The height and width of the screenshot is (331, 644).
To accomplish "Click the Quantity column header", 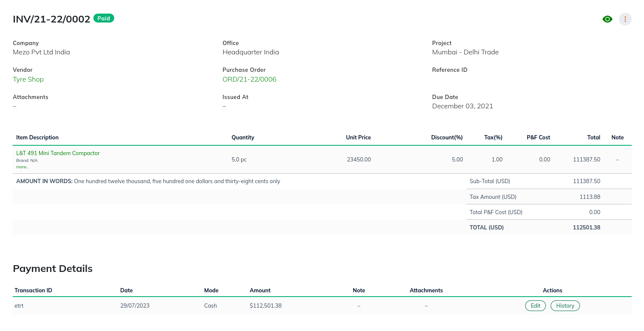I will coord(243,137).
